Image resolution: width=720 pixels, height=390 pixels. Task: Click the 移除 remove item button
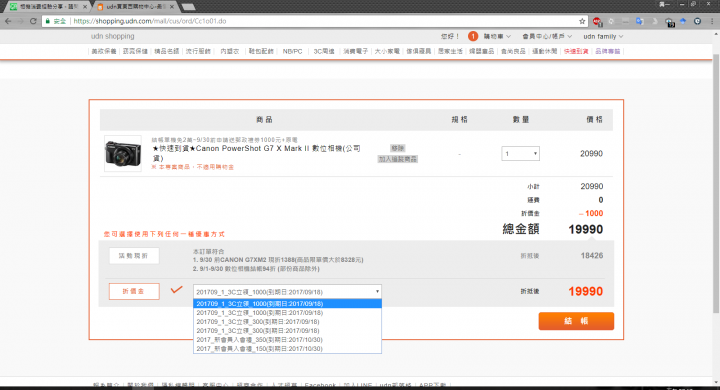pos(398,148)
